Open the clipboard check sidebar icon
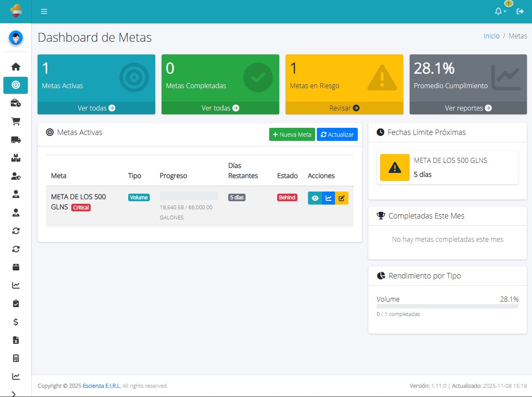This screenshot has width=532, height=397. (x=16, y=303)
